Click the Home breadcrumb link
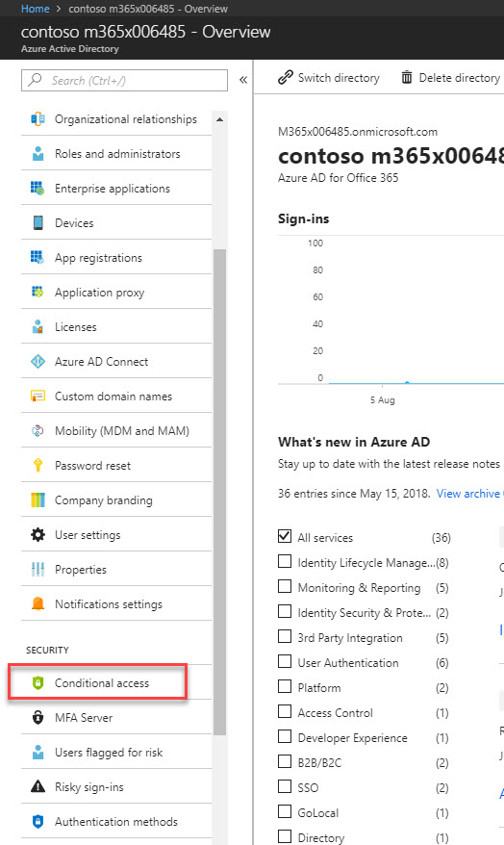504x845 pixels. click(35, 9)
